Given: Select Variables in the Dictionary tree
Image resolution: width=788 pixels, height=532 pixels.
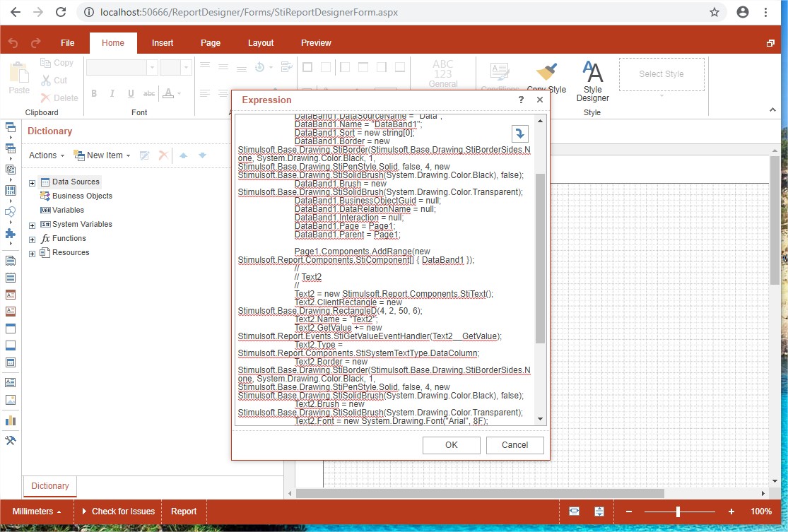Looking at the screenshot, I should tap(62, 210).
